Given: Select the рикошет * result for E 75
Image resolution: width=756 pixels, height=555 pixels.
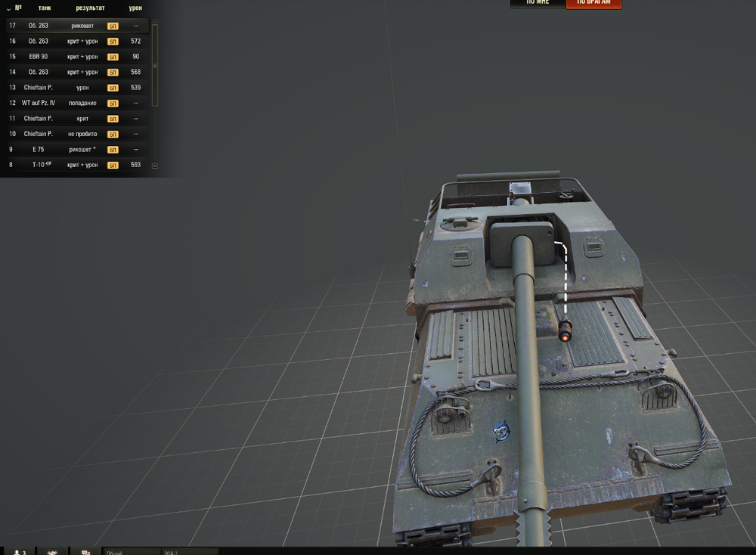Looking at the screenshot, I should [x=82, y=150].
